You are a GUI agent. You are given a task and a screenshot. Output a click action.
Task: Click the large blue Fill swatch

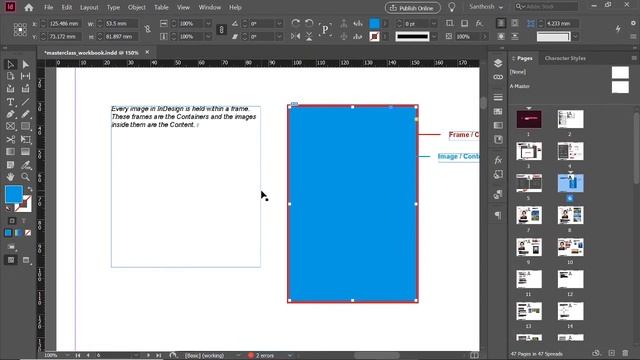13,194
